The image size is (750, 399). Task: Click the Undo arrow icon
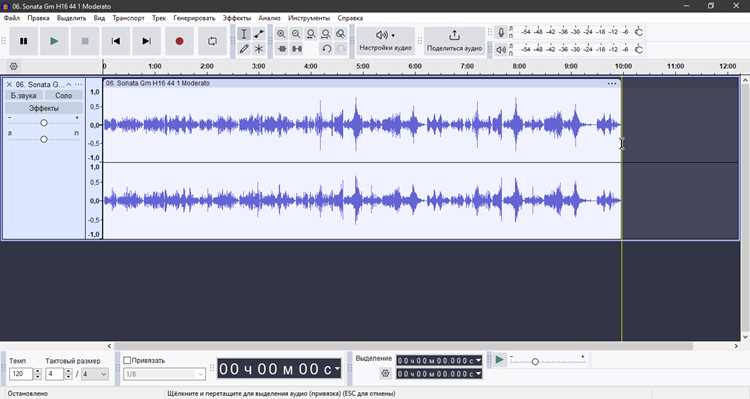pyautogui.click(x=327, y=49)
